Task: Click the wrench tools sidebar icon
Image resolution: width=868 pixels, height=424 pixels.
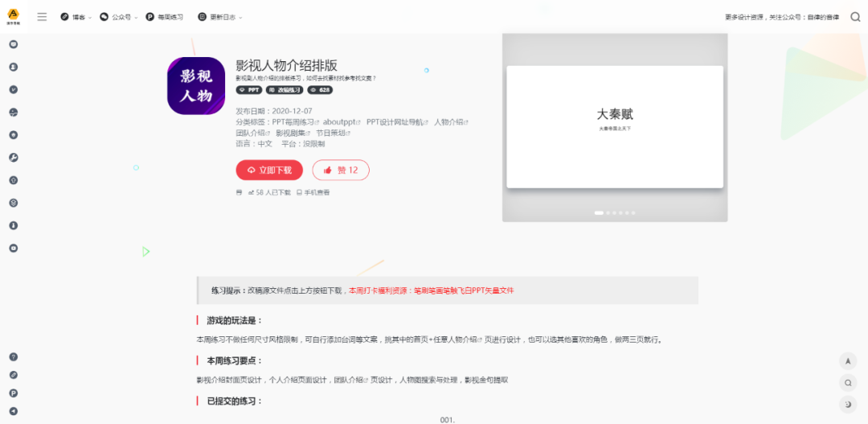Action: (14, 158)
